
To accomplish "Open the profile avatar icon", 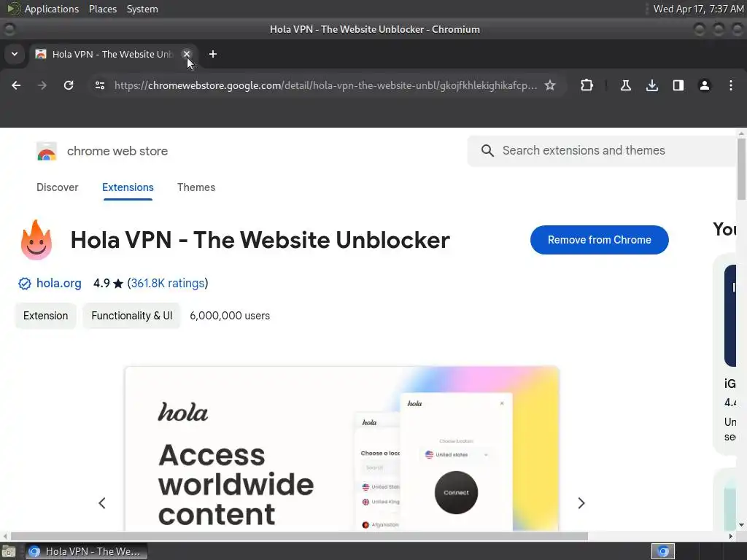I will 705,85.
